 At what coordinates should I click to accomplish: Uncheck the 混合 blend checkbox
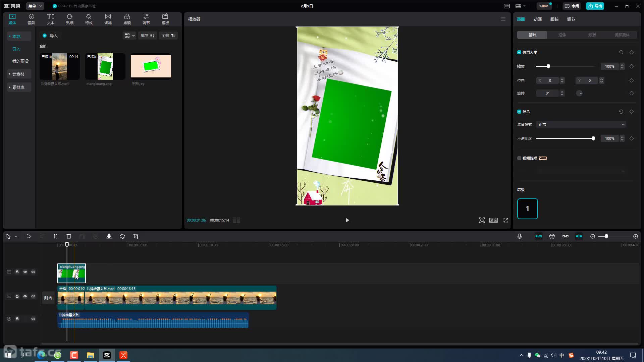click(519, 112)
